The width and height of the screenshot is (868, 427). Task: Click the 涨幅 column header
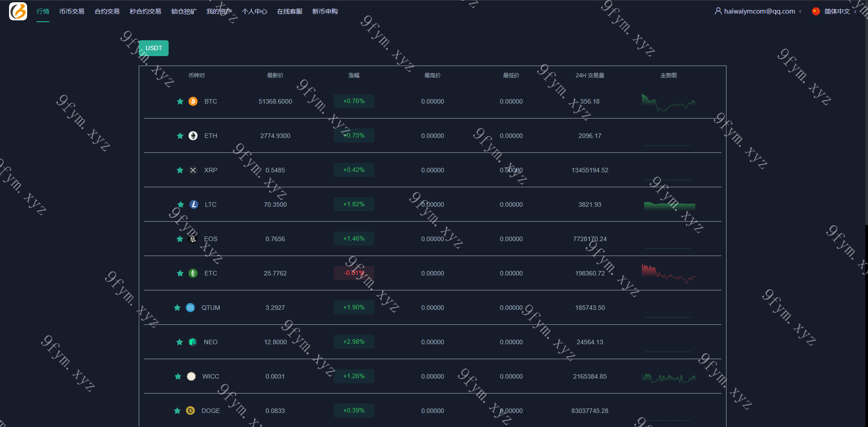pyautogui.click(x=354, y=76)
